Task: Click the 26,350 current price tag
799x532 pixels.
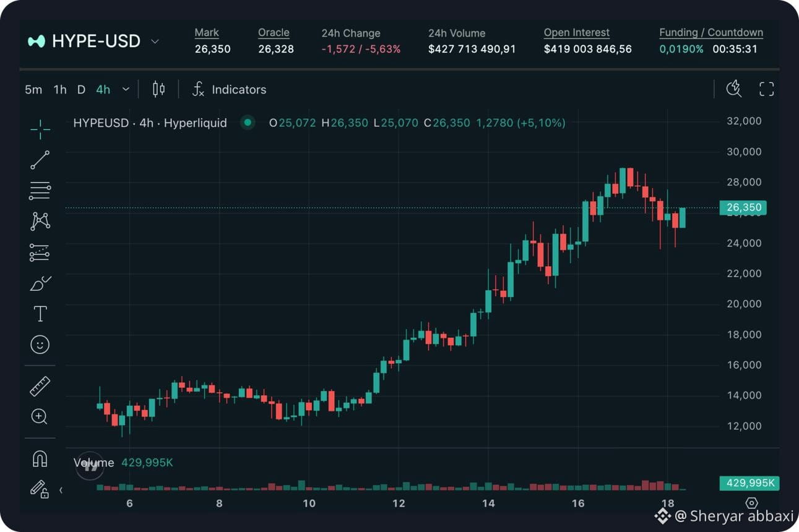Action: pyautogui.click(x=743, y=208)
